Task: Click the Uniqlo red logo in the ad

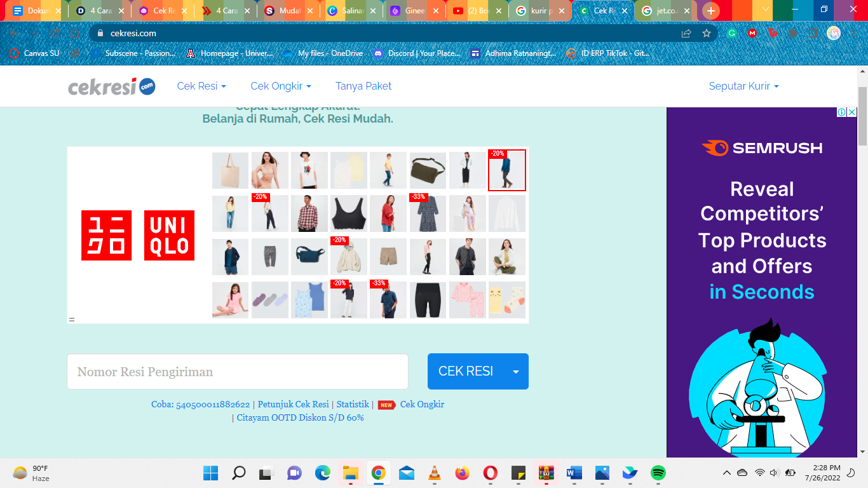Action: tap(138, 235)
